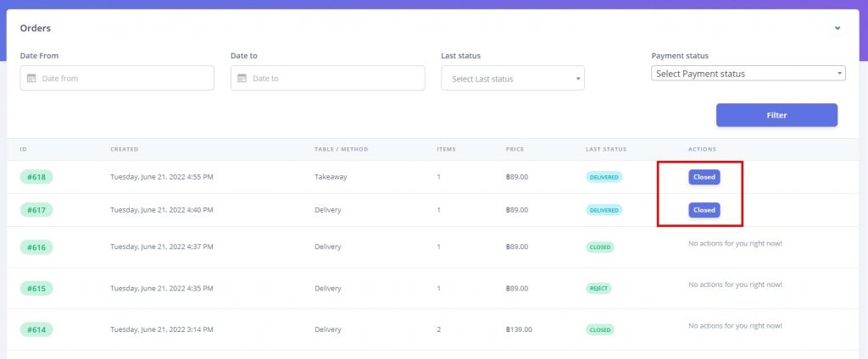Click the Closed button for order #618

pyautogui.click(x=704, y=177)
